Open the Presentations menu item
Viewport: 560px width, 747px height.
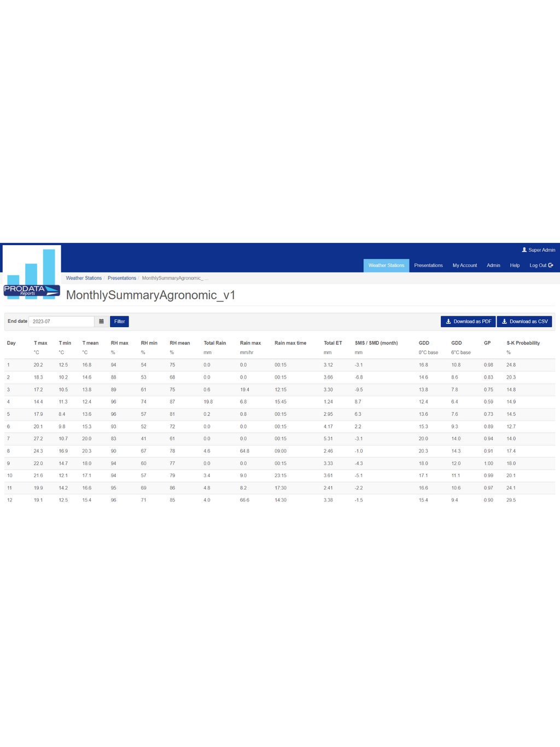pos(428,265)
